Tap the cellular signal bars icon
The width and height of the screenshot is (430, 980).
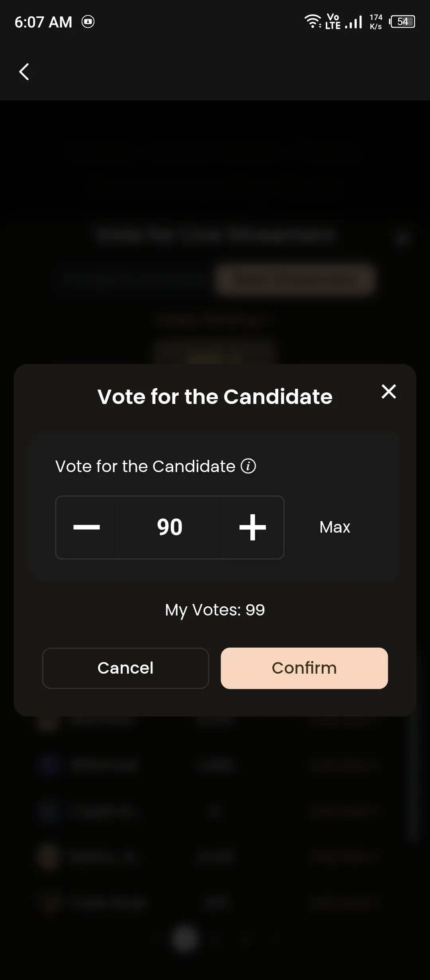[354, 22]
